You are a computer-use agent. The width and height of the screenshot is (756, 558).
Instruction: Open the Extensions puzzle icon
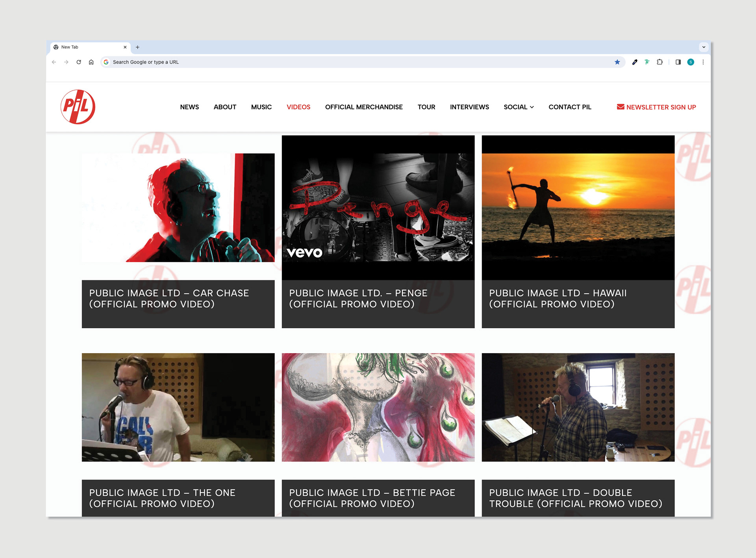point(660,62)
